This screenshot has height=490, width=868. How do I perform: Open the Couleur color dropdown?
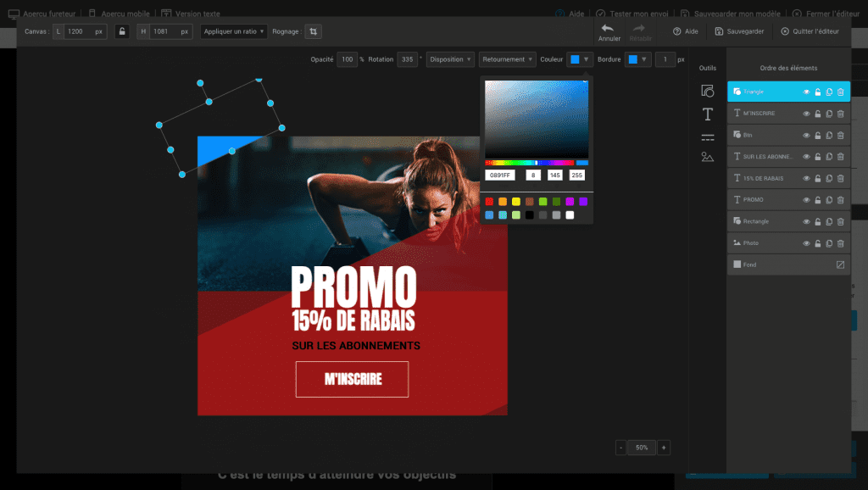point(580,59)
